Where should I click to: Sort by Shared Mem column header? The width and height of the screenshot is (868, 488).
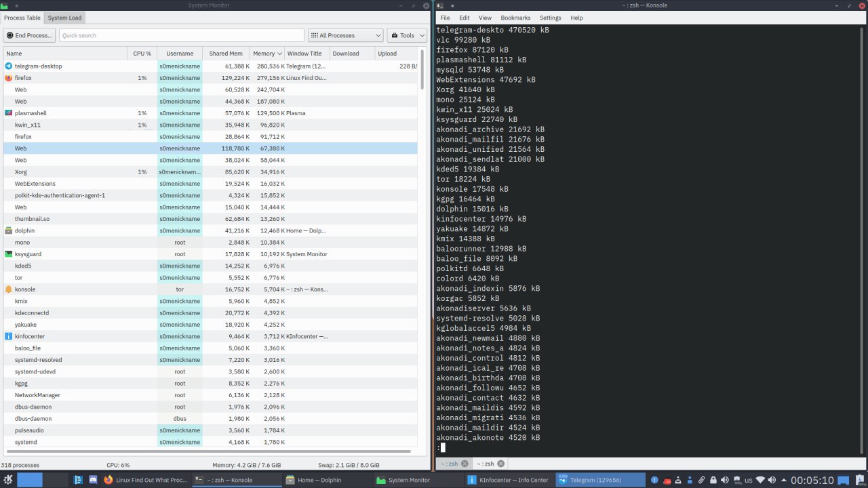click(226, 54)
